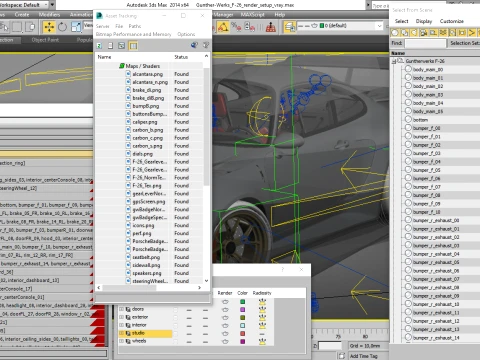Viewport: 480px width, 360px height.
Task: Open the Paths menu in Asset Tracking
Action: pos(135,26)
